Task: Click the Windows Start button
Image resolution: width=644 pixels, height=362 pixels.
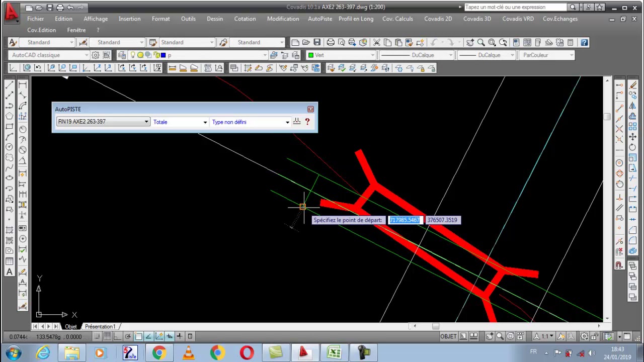Action: pos(14,352)
